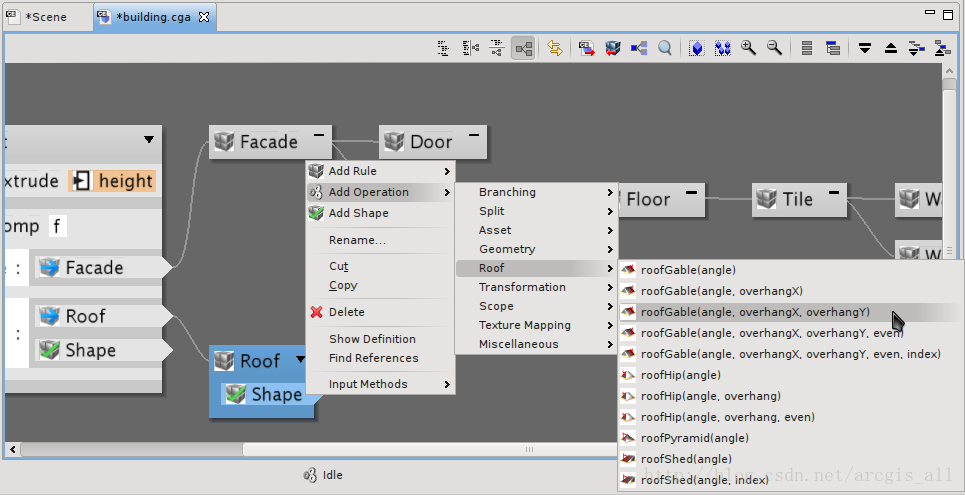This screenshot has width=965, height=495.
Task: Select roofGable(angle, overhangX, overhangY) operation
Action: tap(791, 312)
